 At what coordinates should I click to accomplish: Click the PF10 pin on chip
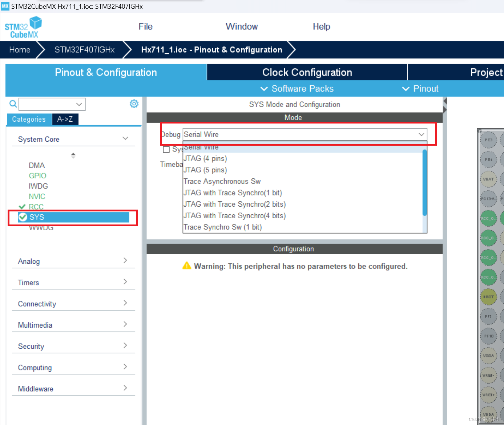click(x=488, y=336)
